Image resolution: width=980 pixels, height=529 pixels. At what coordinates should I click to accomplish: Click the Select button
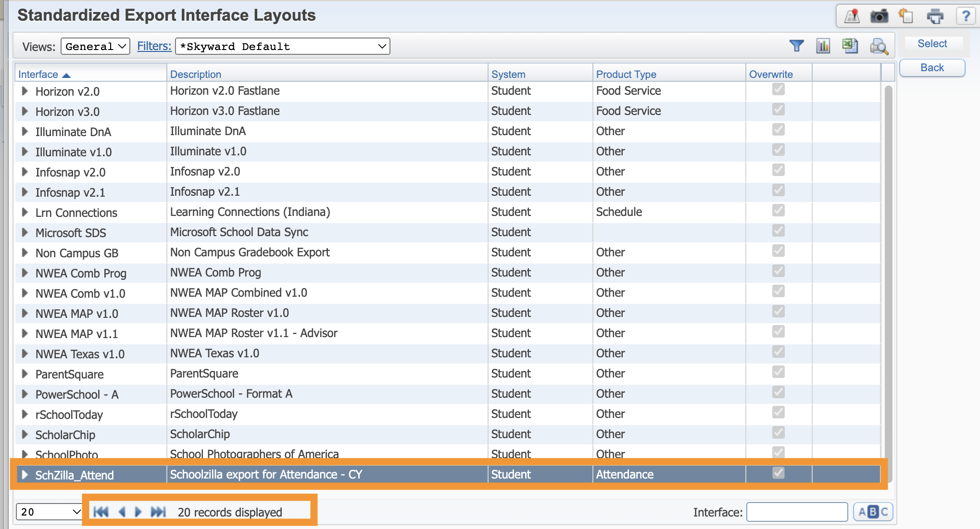932,44
